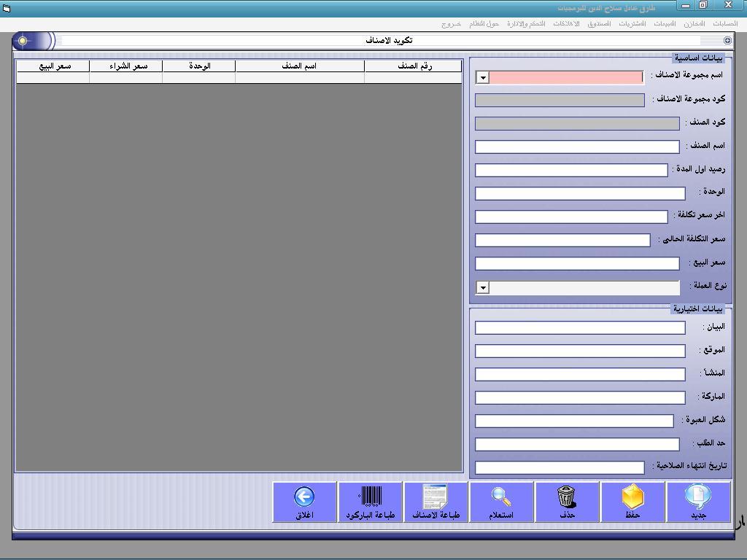Open the الصندوق menu
The height and width of the screenshot is (560, 747).
click(599, 24)
